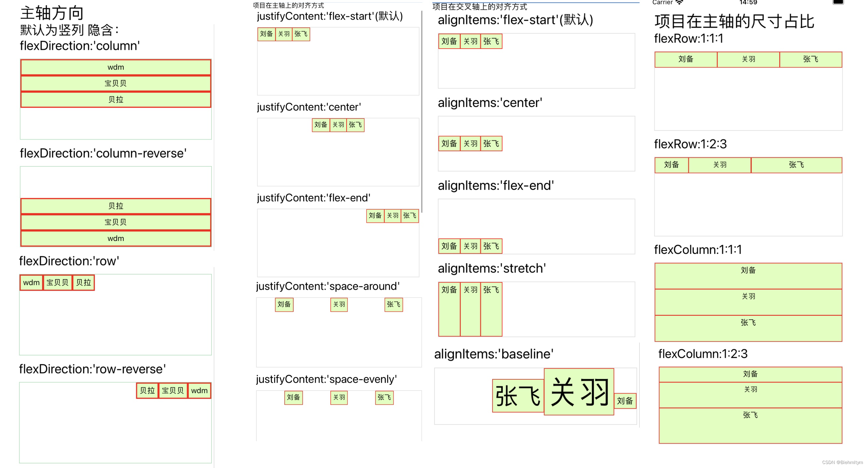Viewport: 868px width, 468px height.
Task: Tap the 贝拉 box in the column layout
Action: click(x=116, y=99)
